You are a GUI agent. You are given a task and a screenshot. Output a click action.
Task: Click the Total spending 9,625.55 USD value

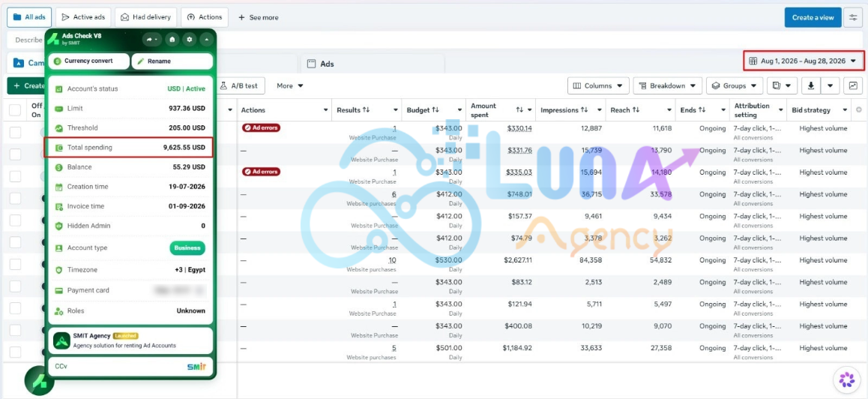tap(184, 148)
